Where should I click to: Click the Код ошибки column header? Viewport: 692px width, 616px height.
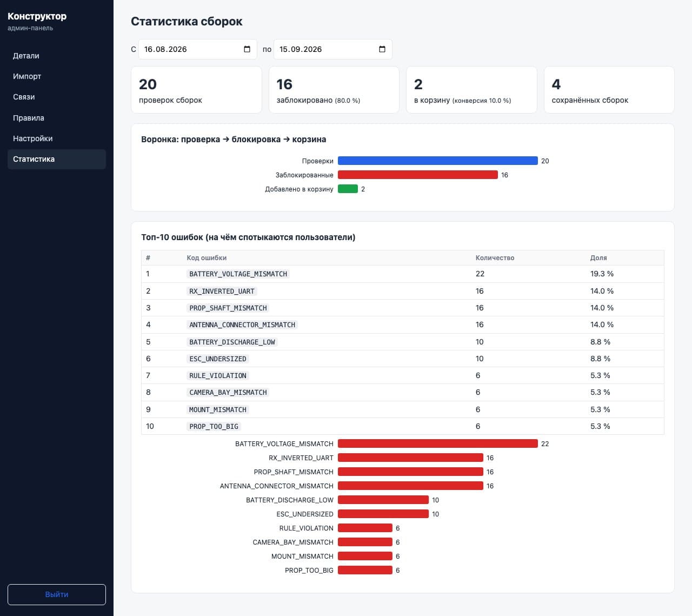click(207, 258)
